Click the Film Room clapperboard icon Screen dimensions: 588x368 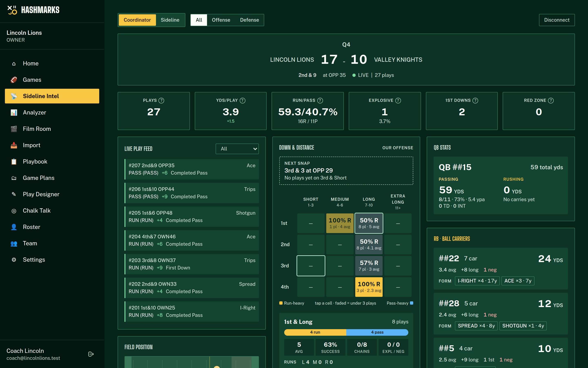pos(14,129)
